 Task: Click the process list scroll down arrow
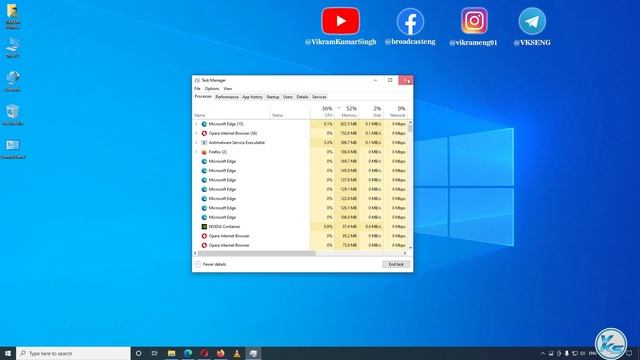(x=410, y=248)
